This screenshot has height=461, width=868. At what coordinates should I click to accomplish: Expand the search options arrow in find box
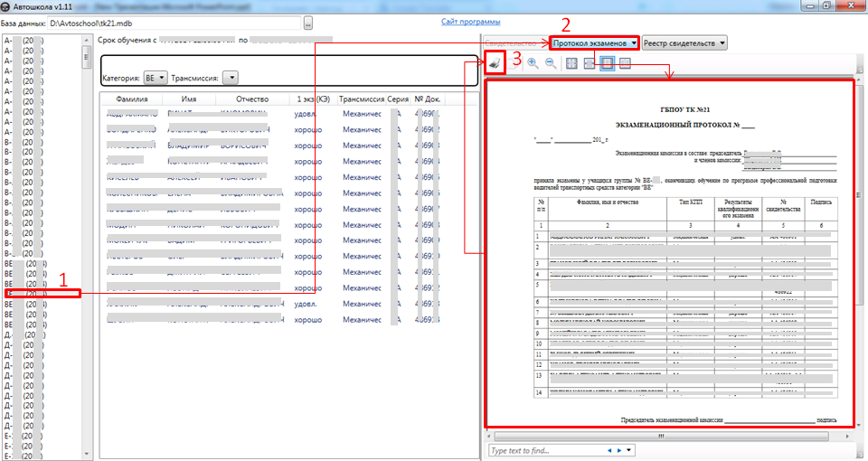[629, 450]
